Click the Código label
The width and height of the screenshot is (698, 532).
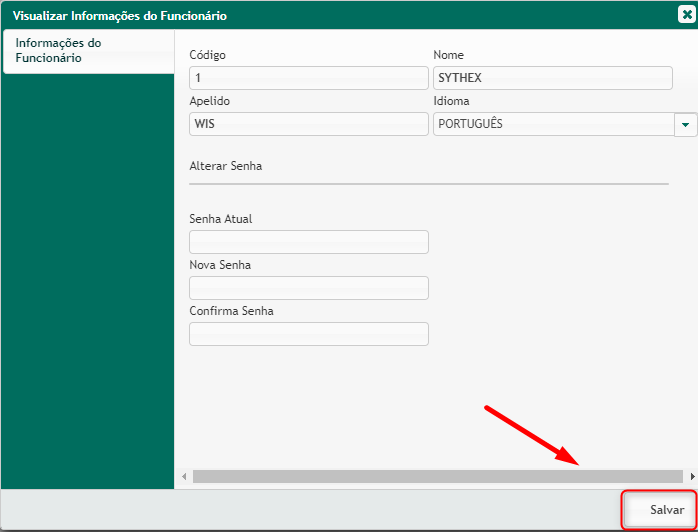point(207,55)
